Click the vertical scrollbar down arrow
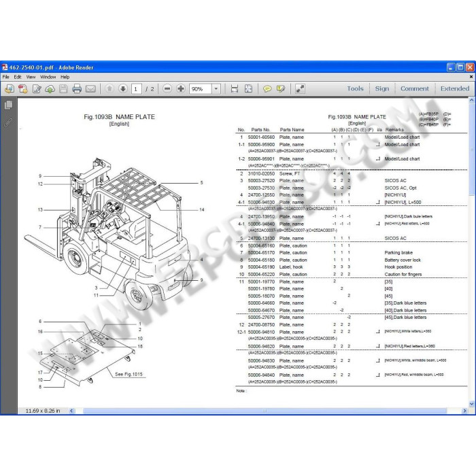Image resolution: width=476 pixels, height=476 pixels. [x=471, y=404]
